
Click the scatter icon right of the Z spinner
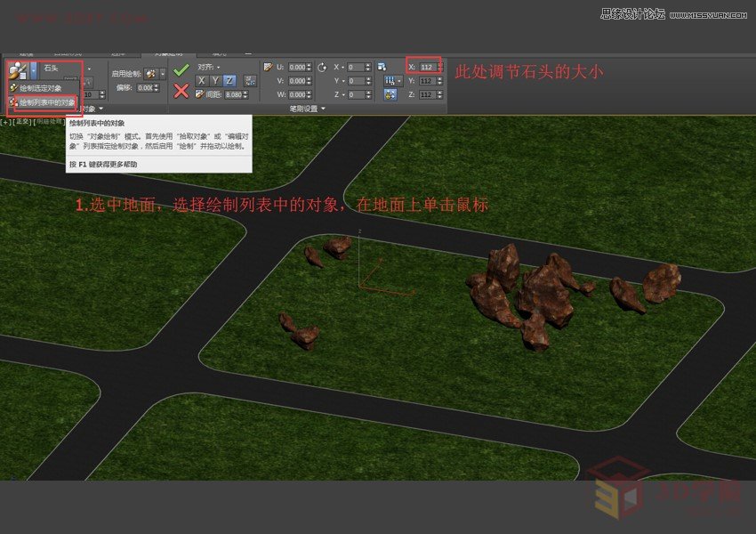[x=383, y=68]
